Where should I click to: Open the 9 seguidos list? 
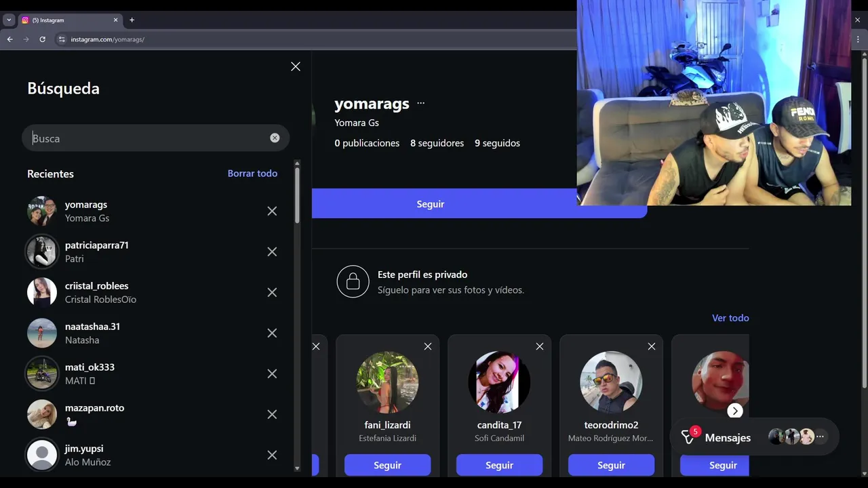click(x=497, y=143)
